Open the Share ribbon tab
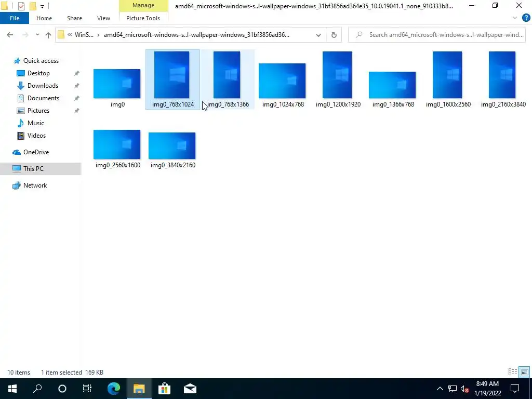 click(74, 18)
